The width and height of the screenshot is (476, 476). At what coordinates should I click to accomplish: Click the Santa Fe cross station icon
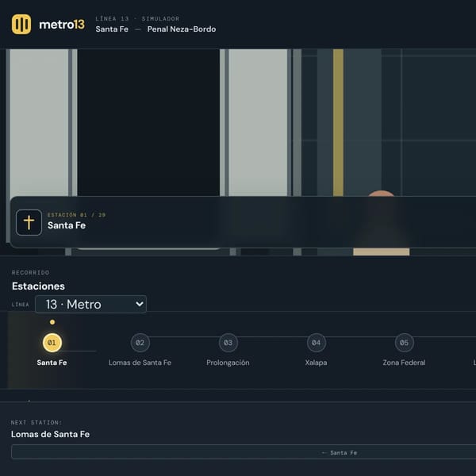point(29,222)
